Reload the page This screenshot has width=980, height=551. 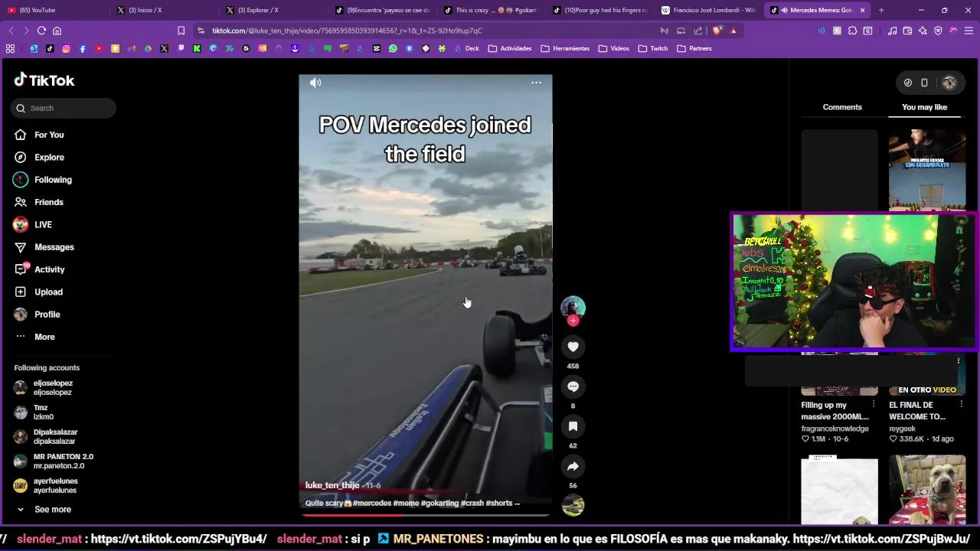tap(41, 31)
